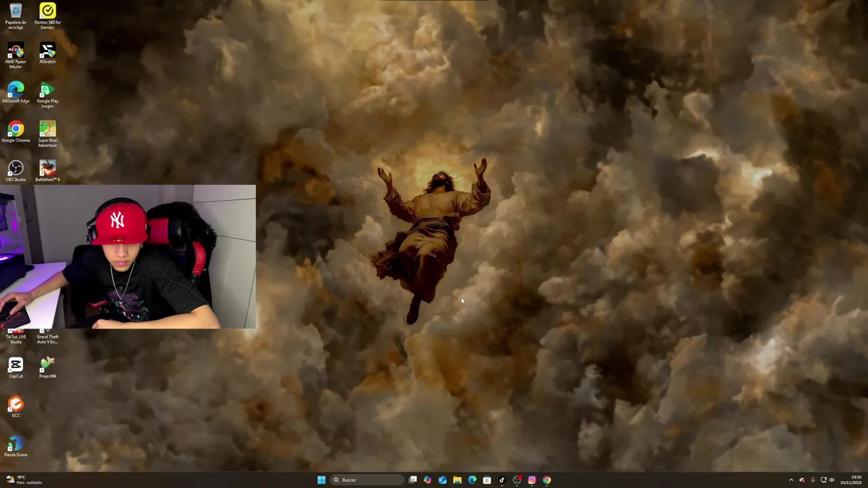Open File Explorer from the taskbar

[x=457, y=480]
